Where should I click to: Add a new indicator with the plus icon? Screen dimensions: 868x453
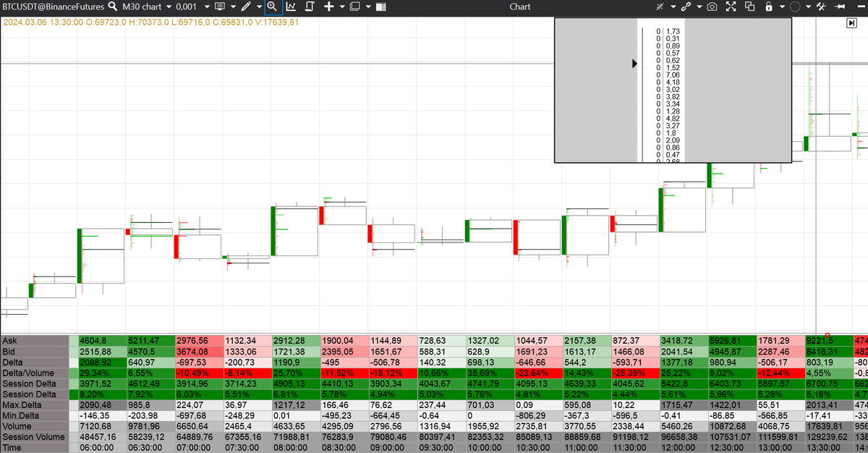tap(327, 7)
